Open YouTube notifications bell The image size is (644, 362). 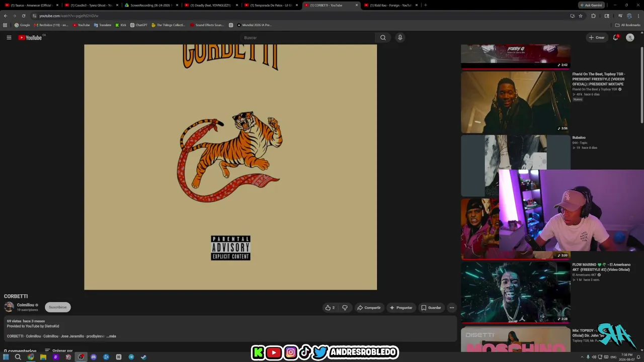[x=616, y=38]
